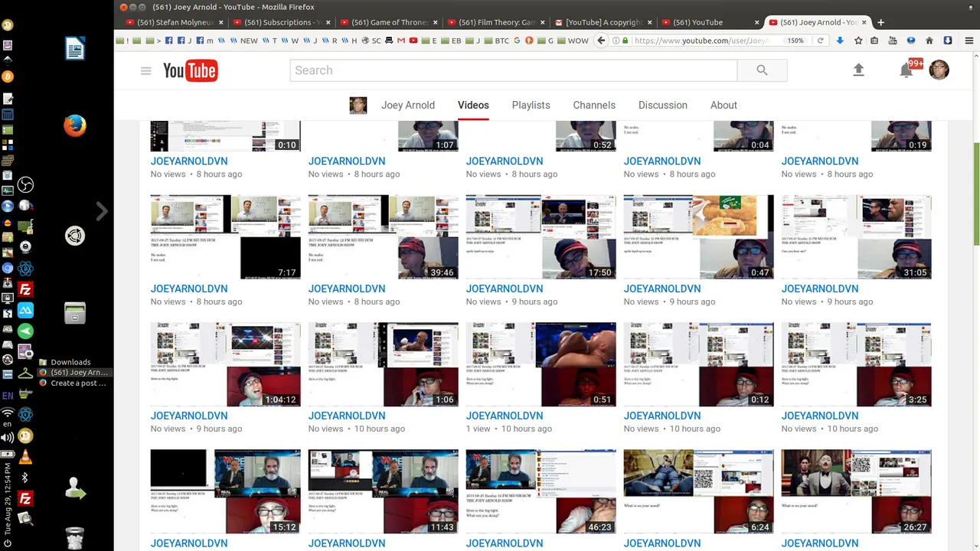Viewport: 980px width, 551px height.
Task: Click the Wi-Fi network indicator
Action: (x=8, y=414)
